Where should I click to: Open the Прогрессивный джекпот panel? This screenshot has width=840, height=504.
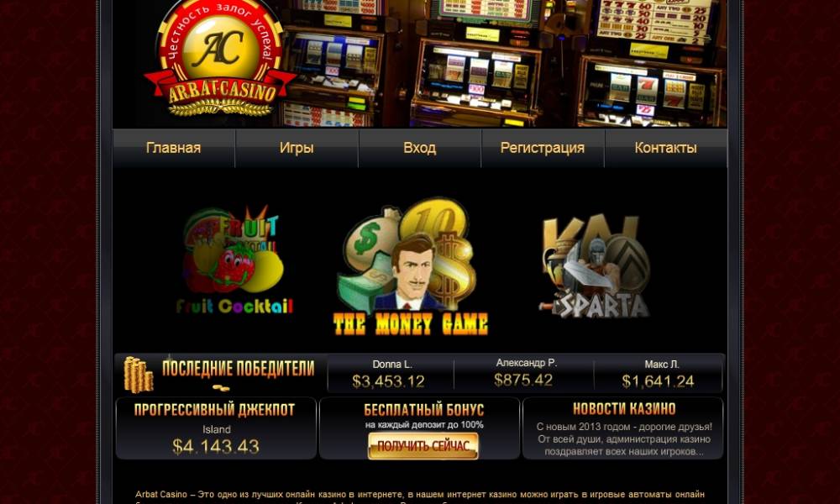point(216,428)
